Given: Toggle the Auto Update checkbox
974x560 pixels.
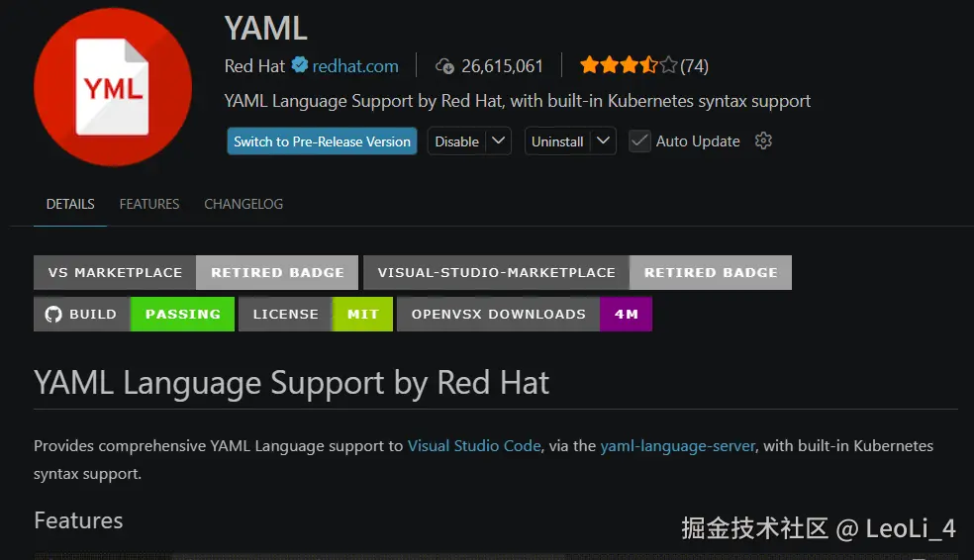Looking at the screenshot, I should [639, 140].
